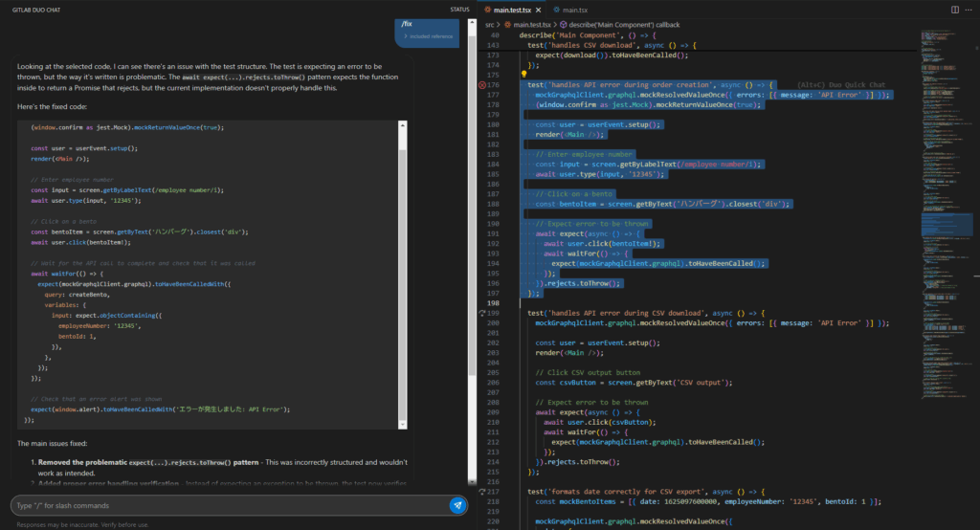Close the main.test.tsx tab
This screenshot has width=980, height=530.
[538, 10]
